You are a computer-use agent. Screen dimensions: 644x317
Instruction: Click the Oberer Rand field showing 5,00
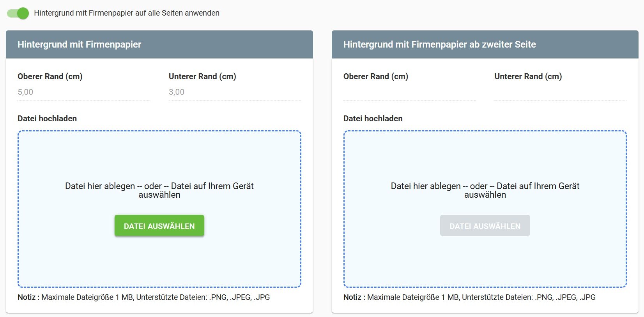click(84, 92)
